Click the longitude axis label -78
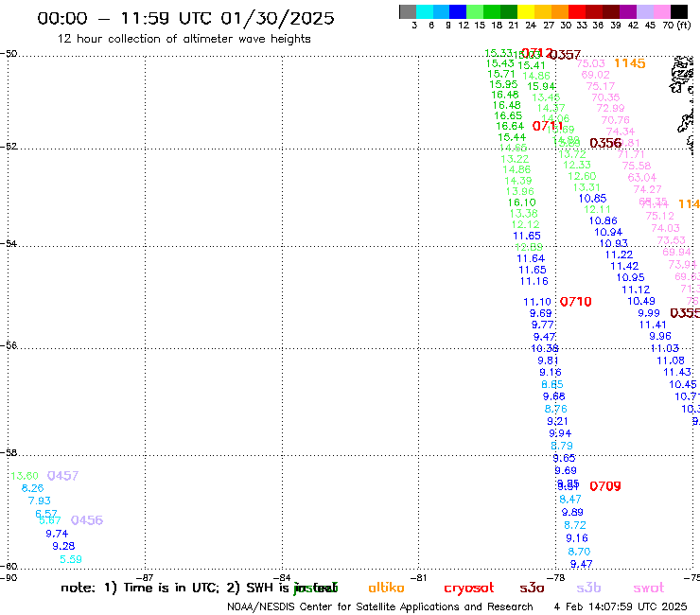 [556, 578]
